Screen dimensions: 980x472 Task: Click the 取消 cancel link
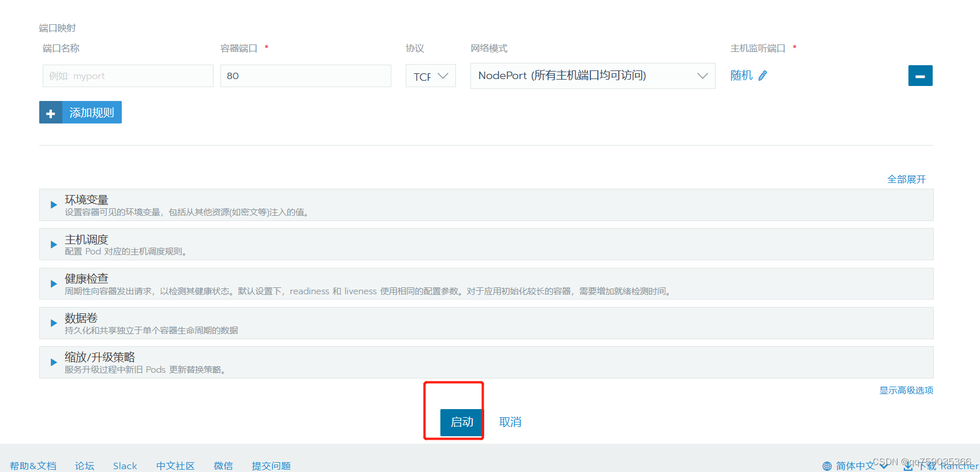[x=510, y=422]
